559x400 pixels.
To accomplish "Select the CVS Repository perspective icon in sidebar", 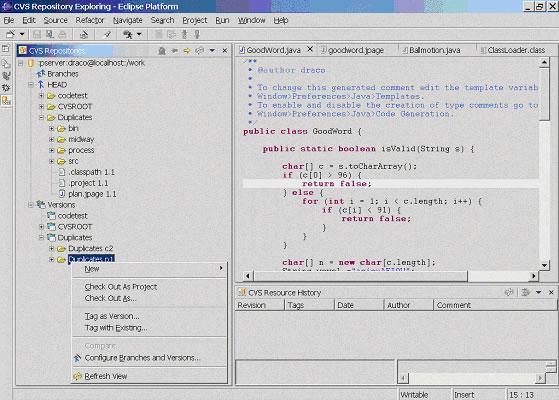I will coord(6,101).
